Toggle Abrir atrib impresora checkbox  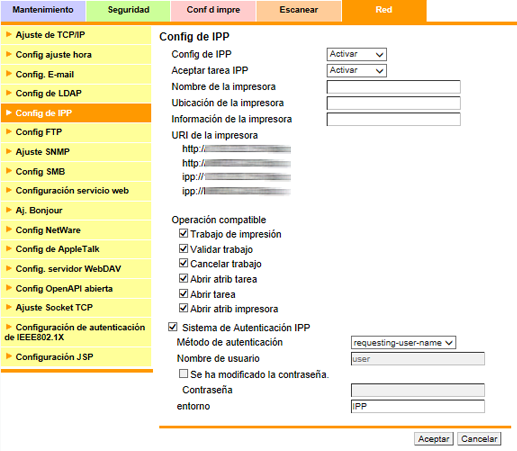tap(183, 308)
